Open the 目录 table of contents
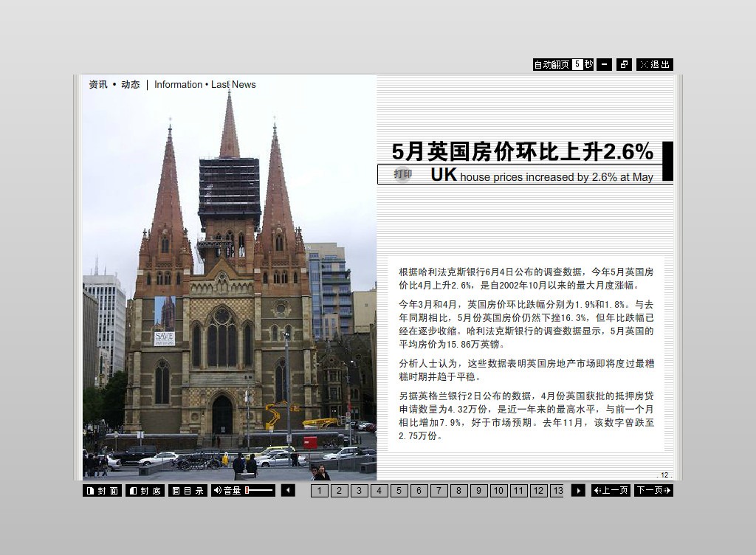Screen dimensions: 756x555 [188, 491]
